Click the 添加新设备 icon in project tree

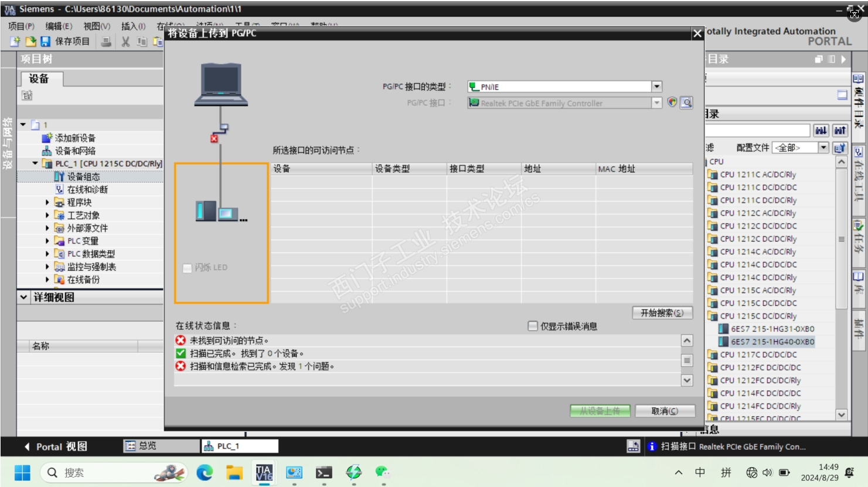pos(47,138)
